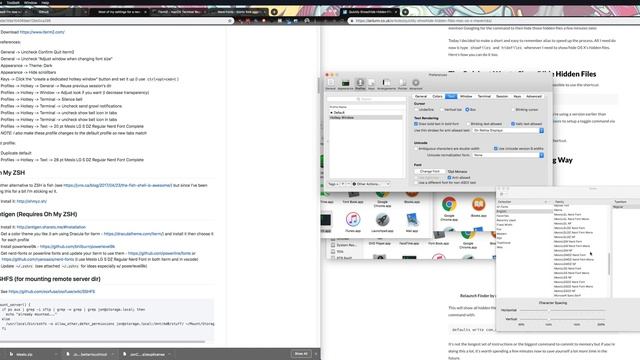Toggle the Anti-aliased checkbox
This screenshot has height=360, width=640.
[x=449, y=178]
